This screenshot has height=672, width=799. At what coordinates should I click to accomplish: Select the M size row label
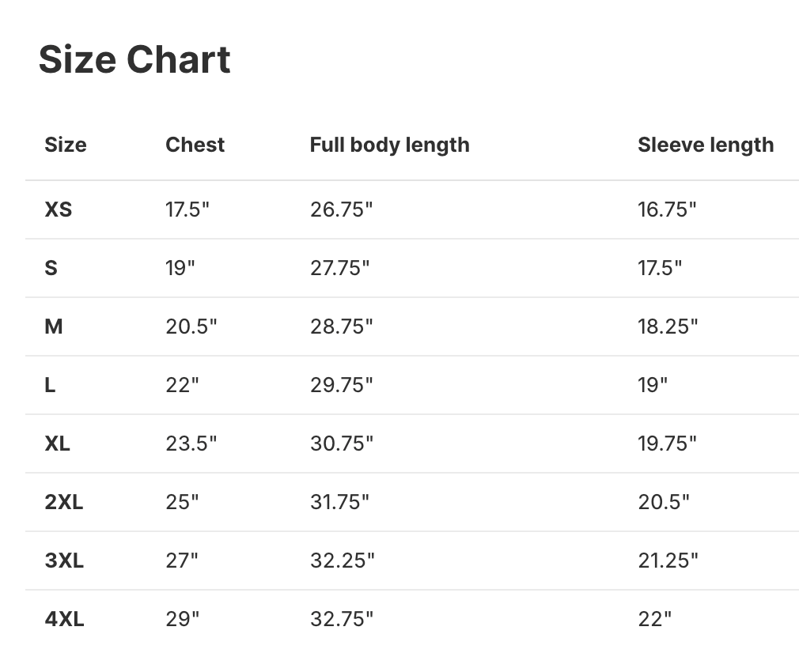pyautogui.click(x=54, y=327)
